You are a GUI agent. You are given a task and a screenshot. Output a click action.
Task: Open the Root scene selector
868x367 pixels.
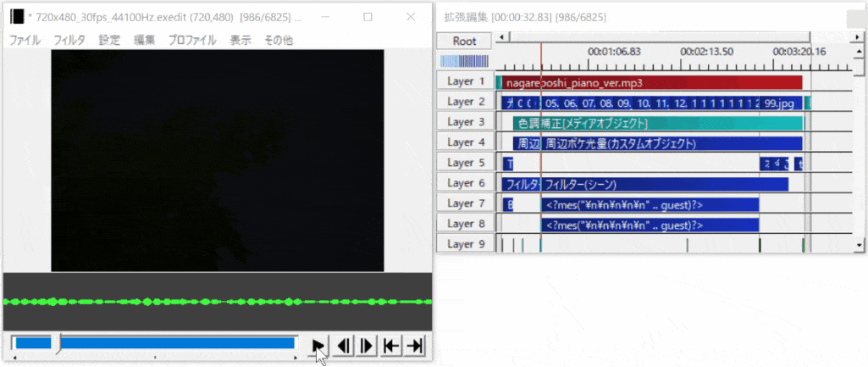click(465, 41)
